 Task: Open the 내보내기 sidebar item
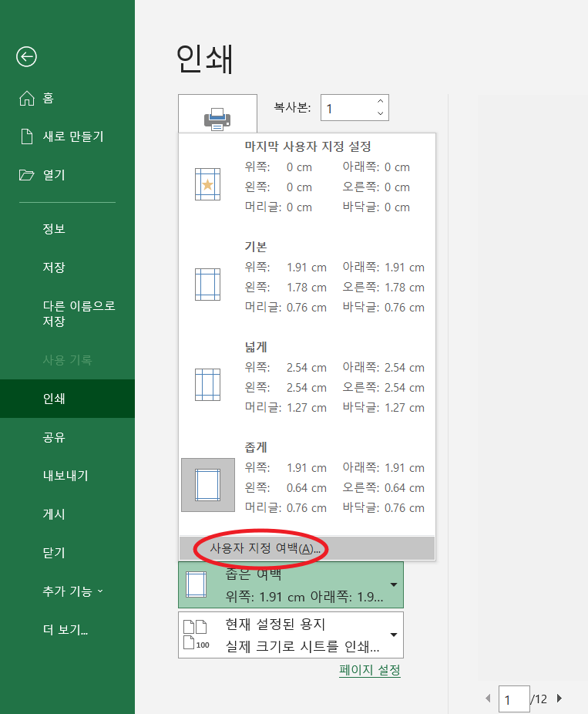(x=67, y=476)
